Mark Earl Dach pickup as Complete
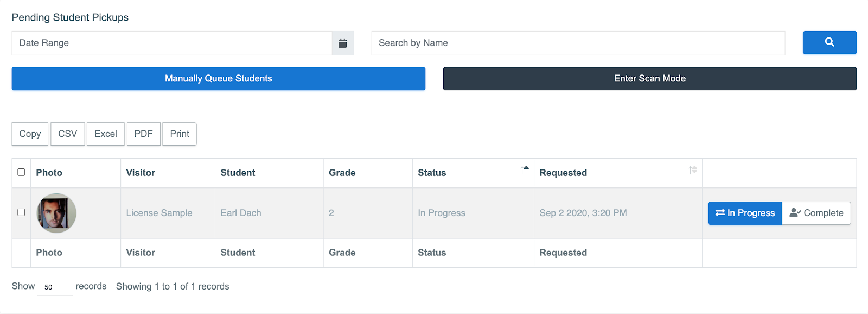The width and height of the screenshot is (868, 314). tap(816, 213)
